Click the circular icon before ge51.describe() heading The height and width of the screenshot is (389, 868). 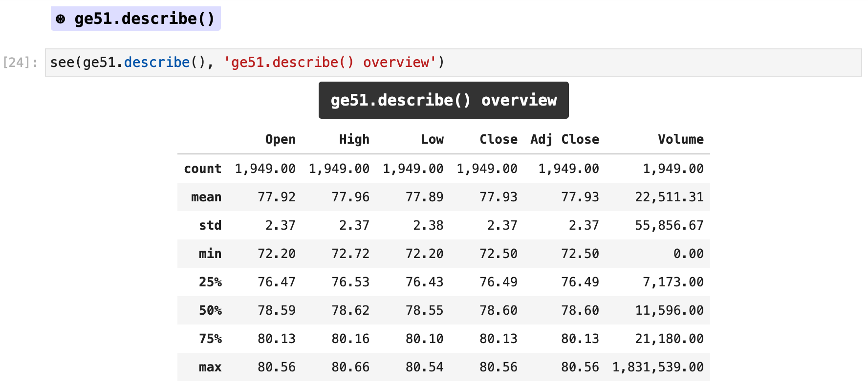point(61,19)
